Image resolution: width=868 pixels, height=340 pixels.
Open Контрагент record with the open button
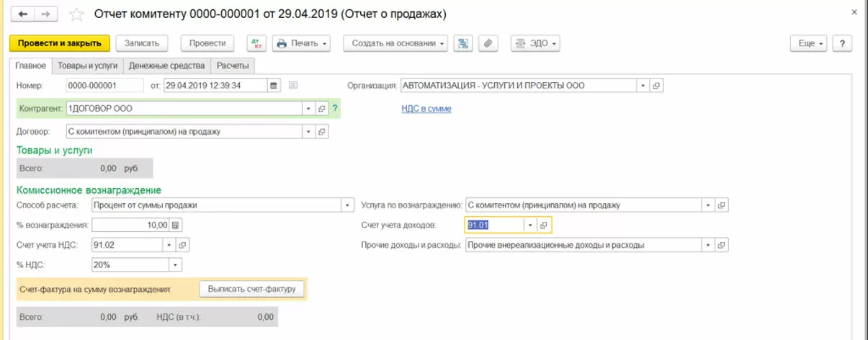click(x=323, y=109)
